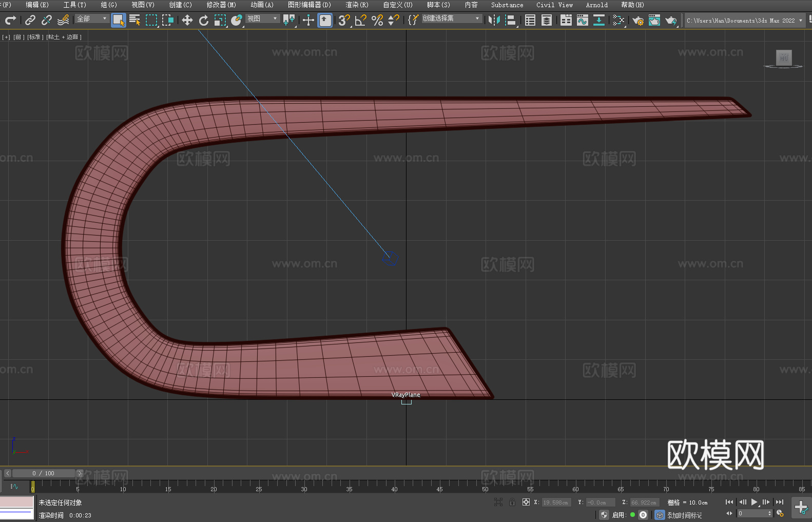
Task: Select the Link tool (chain icon)
Action: pos(30,20)
